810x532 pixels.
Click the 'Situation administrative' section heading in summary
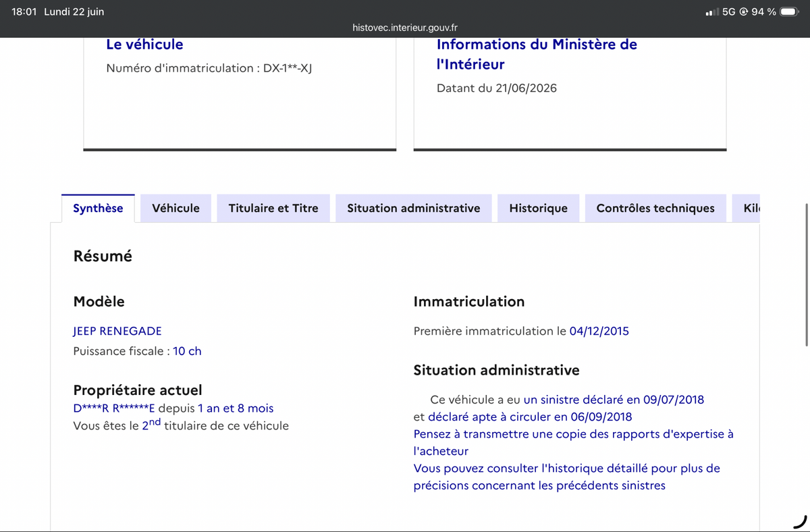click(496, 370)
